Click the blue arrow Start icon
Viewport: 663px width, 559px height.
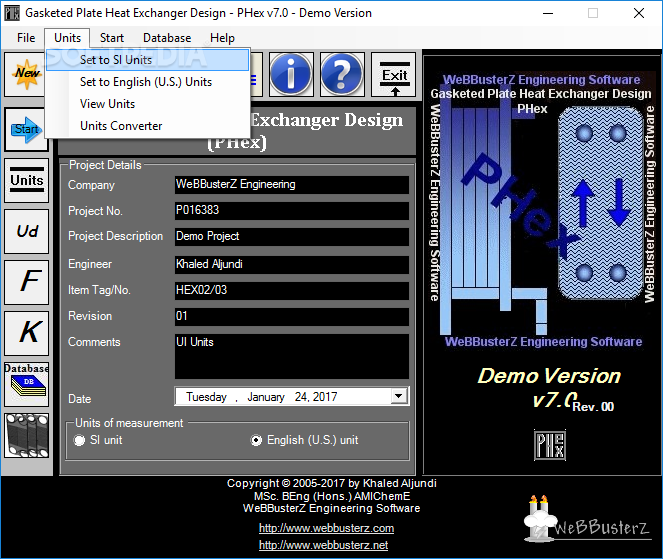26,129
